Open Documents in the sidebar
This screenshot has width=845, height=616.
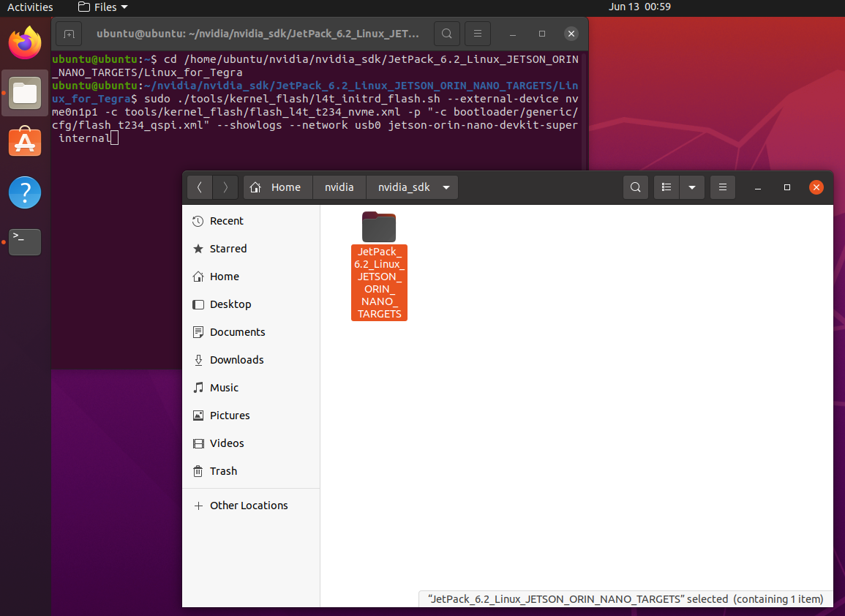pos(251,332)
